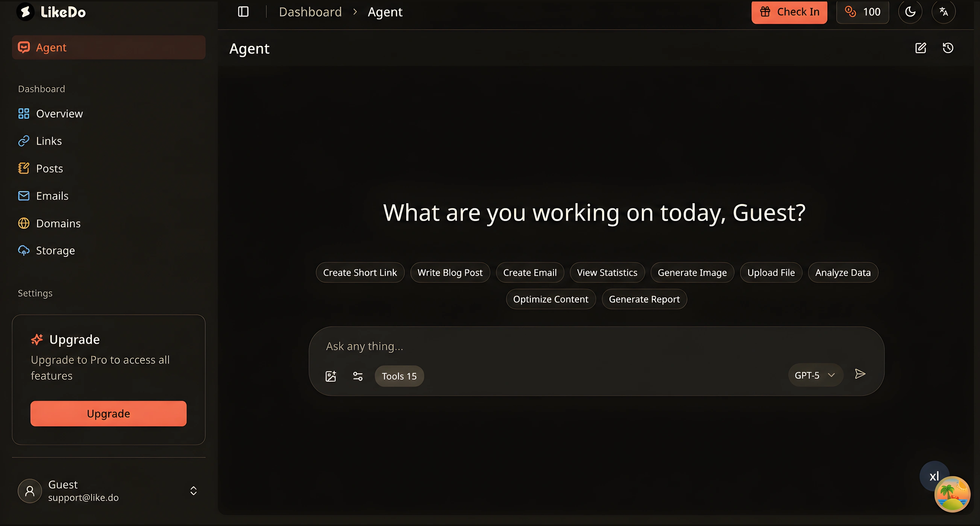
Task: Click the Storage cloud upload icon
Action: pyautogui.click(x=24, y=251)
